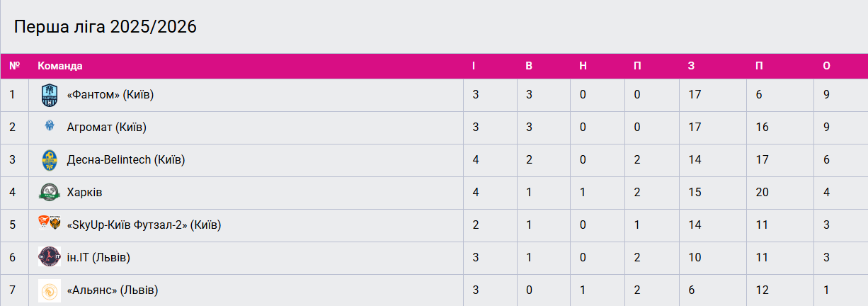Click the «Фантом» (Київ) team logo
Screen dimensions: 868x306
(x=49, y=95)
